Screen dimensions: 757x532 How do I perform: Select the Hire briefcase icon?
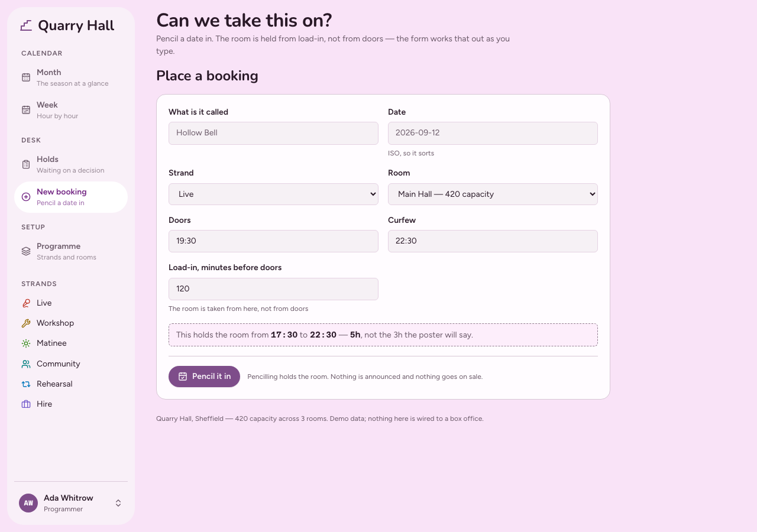pos(26,404)
